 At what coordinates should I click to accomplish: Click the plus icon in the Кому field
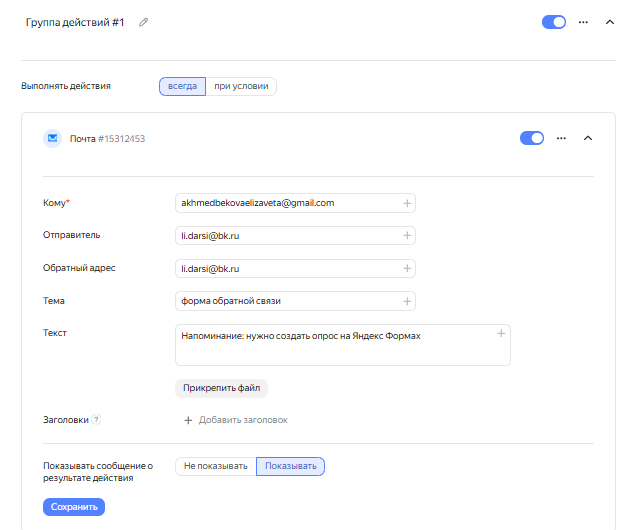click(407, 203)
